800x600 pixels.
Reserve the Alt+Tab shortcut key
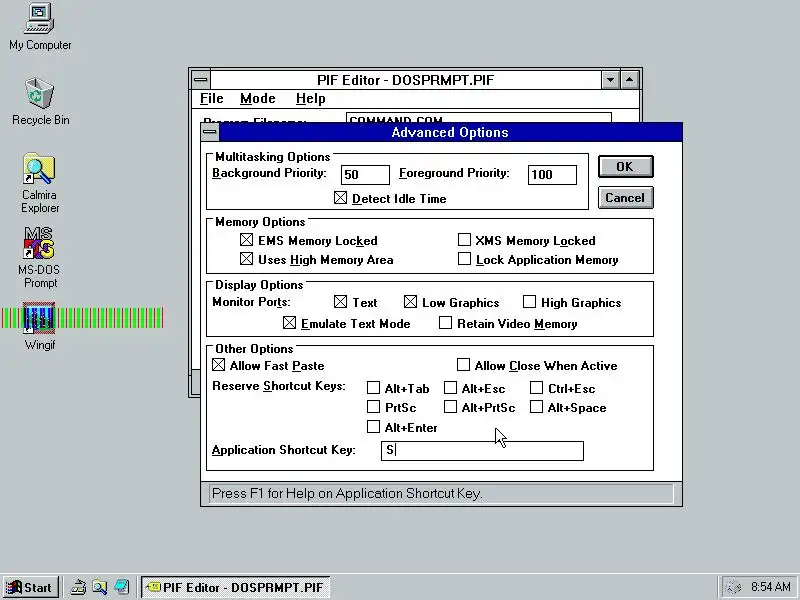click(373, 388)
